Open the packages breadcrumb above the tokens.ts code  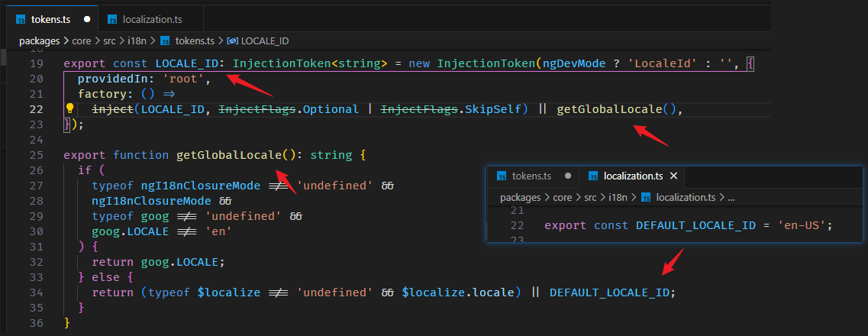42,40
